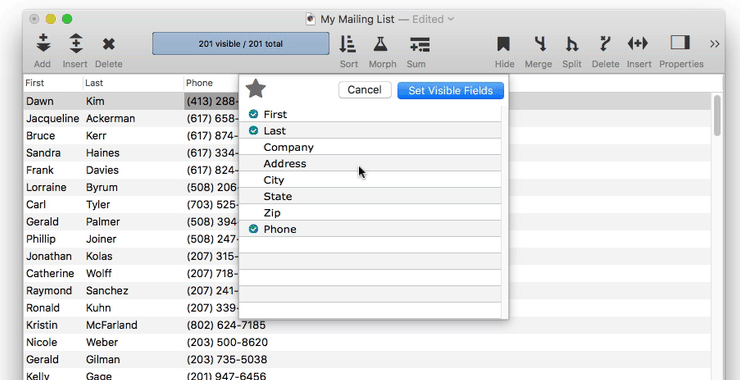Select the cell Haines
Screen dimensions: 740x380
click(x=102, y=152)
